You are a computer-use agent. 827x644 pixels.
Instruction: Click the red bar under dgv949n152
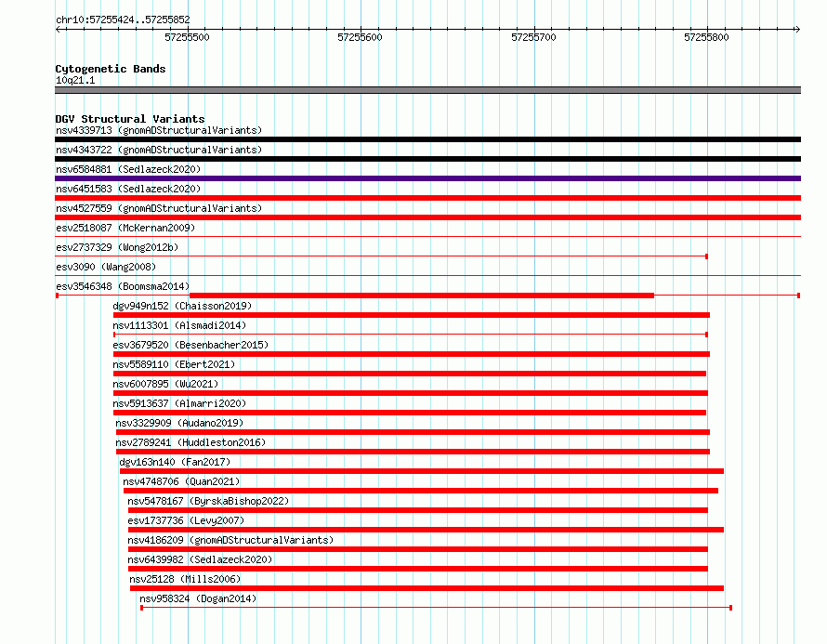412,315
